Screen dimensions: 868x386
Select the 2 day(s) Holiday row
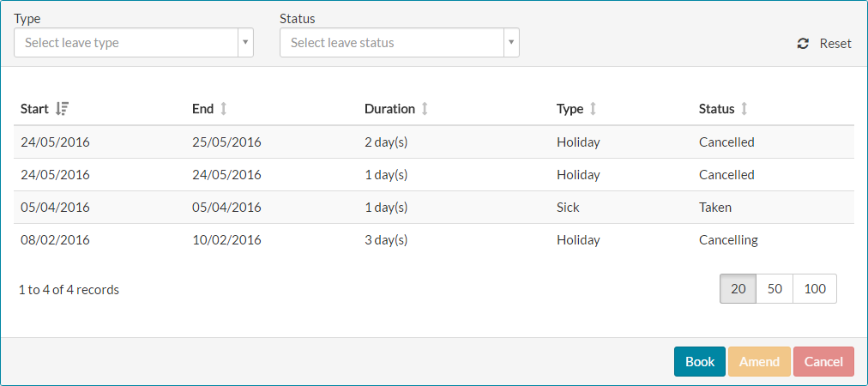coord(433,142)
